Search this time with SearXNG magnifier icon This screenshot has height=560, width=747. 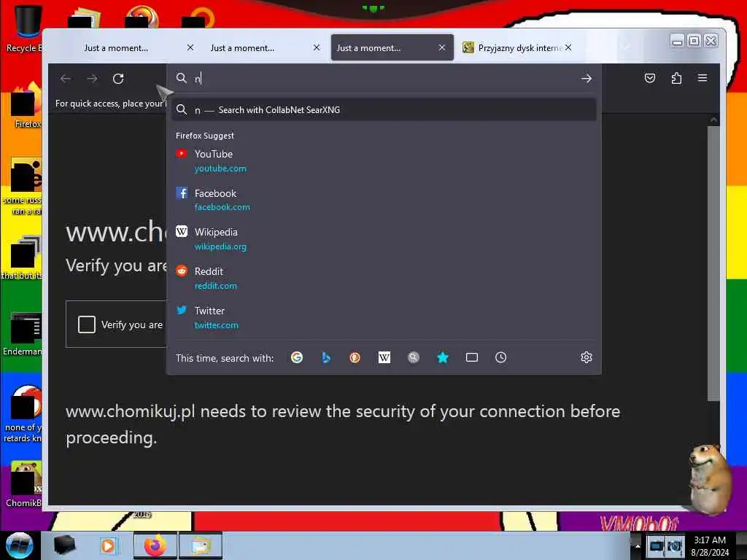(414, 357)
